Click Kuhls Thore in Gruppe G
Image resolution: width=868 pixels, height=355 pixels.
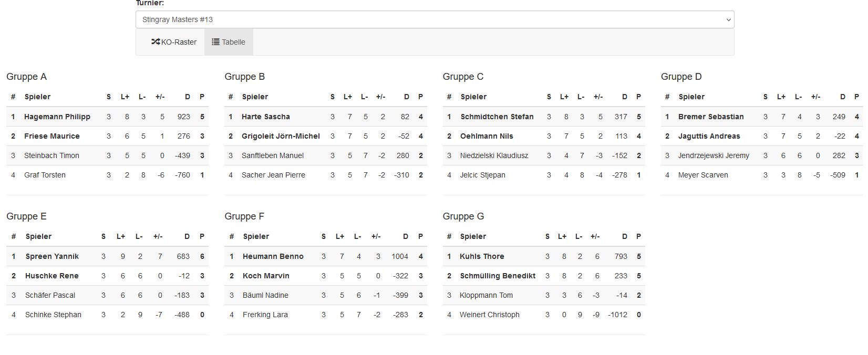[482, 256]
